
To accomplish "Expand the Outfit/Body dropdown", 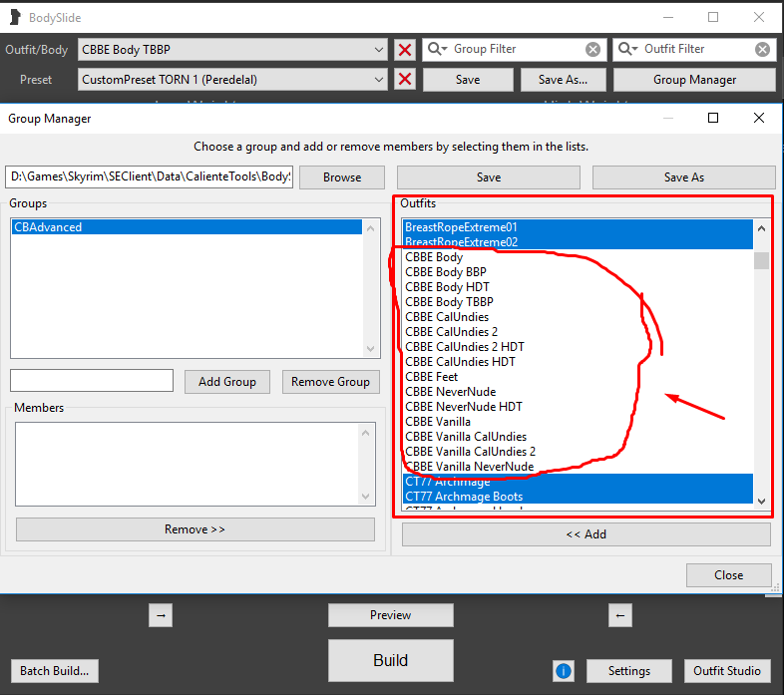I will click(378, 50).
